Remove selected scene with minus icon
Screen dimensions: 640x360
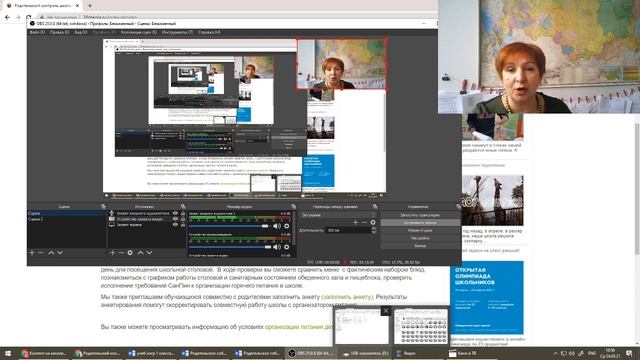pos(41,253)
